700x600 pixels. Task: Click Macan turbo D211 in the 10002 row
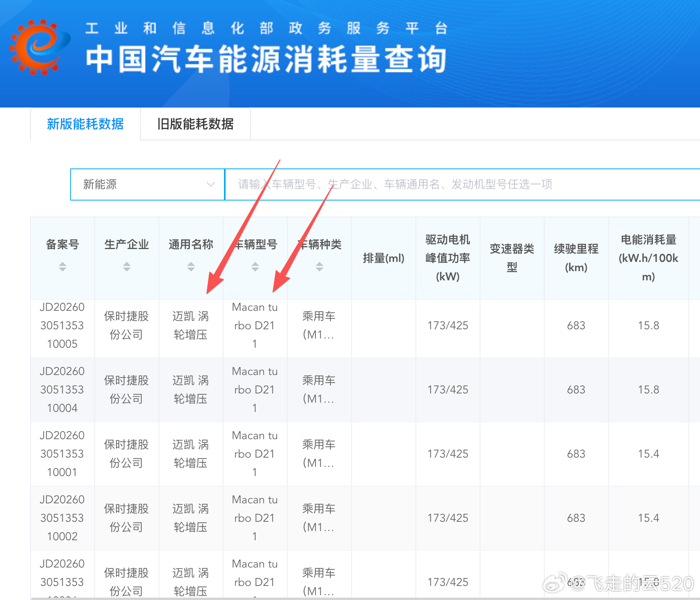(255, 518)
